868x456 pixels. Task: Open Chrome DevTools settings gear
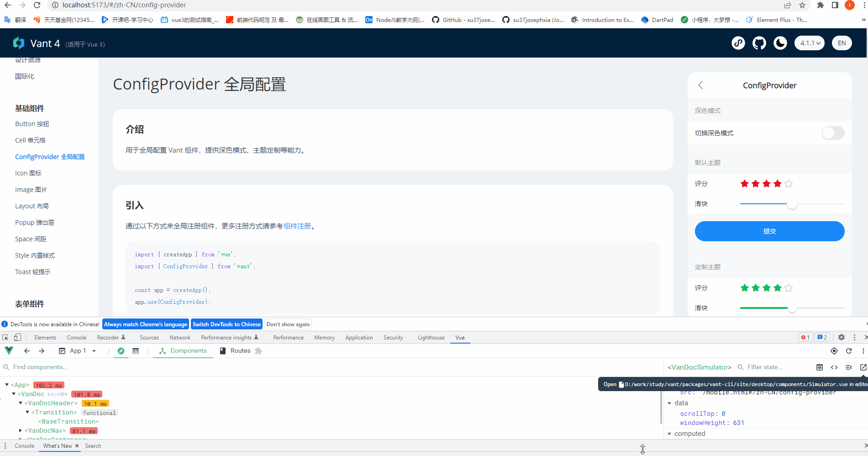842,337
